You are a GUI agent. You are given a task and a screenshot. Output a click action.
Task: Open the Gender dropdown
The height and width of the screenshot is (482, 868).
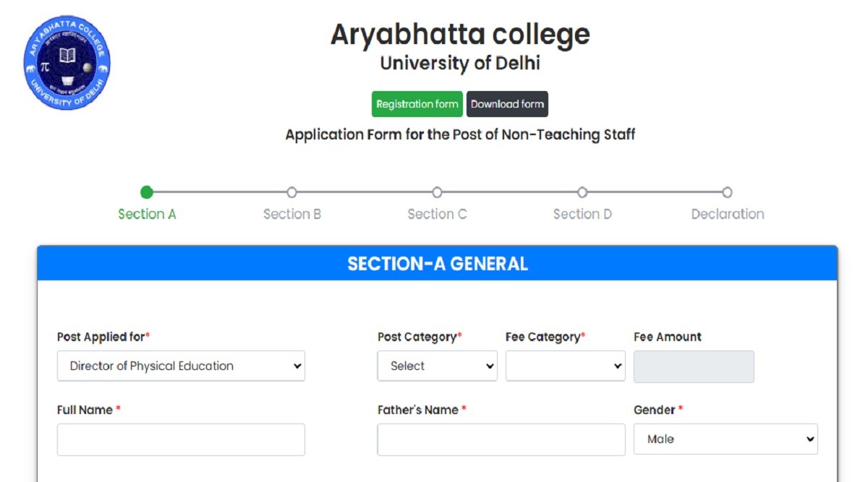pos(726,439)
